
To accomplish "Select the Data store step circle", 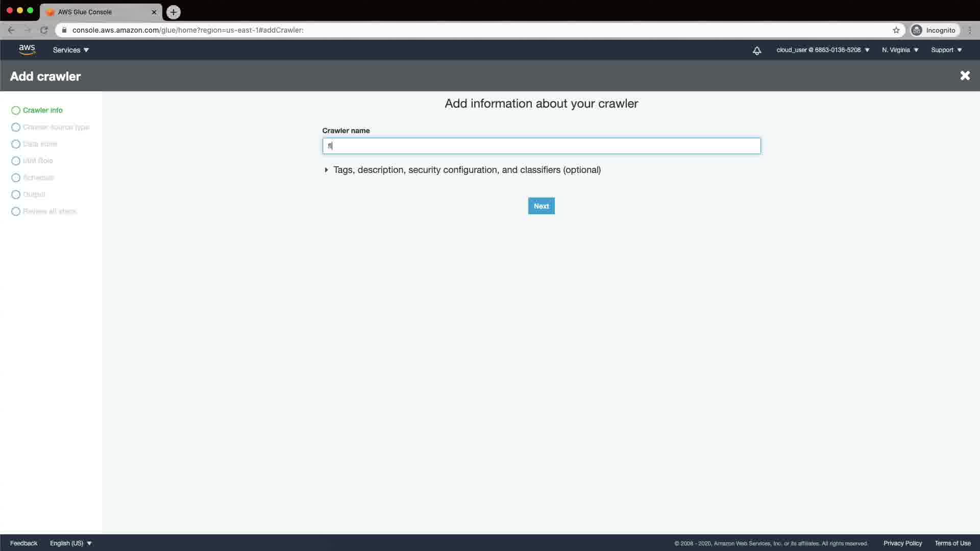I will [x=16, y=144].
